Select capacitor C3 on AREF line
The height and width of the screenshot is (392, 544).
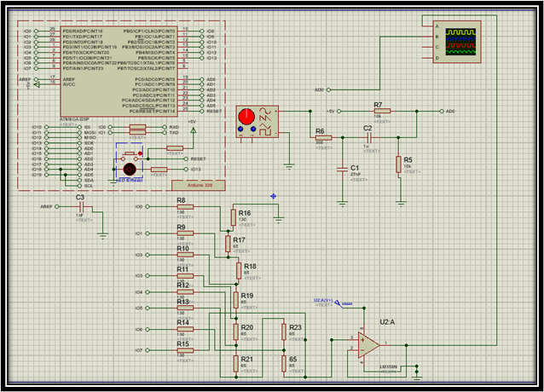81,207
